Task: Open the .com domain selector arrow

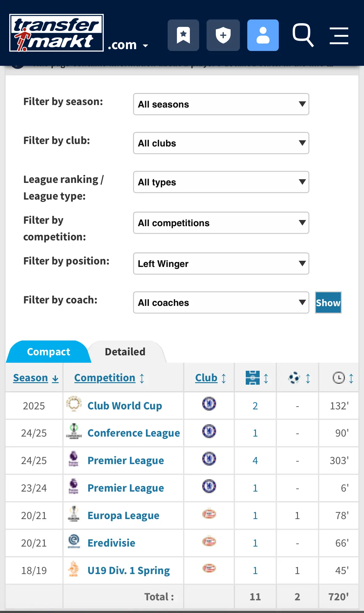Action: click(x=145, y=46)
